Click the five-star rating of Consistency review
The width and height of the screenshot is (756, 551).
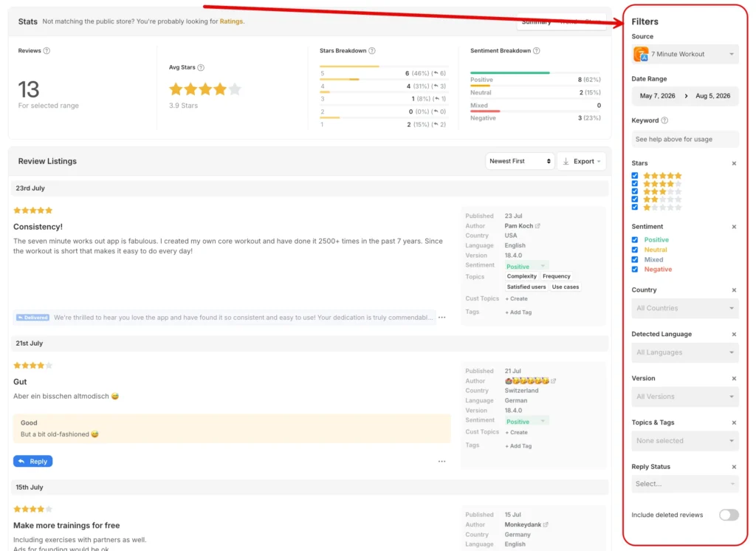[x=32, y=211]
